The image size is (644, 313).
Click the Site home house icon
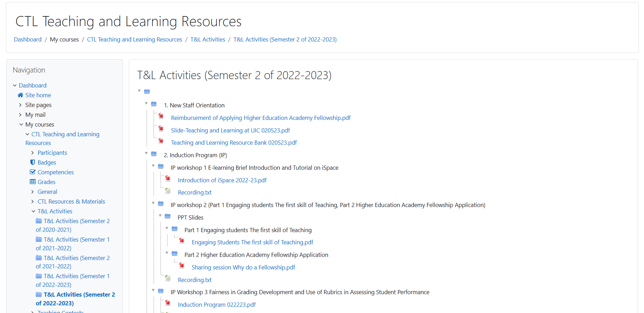tap(20, 95)
